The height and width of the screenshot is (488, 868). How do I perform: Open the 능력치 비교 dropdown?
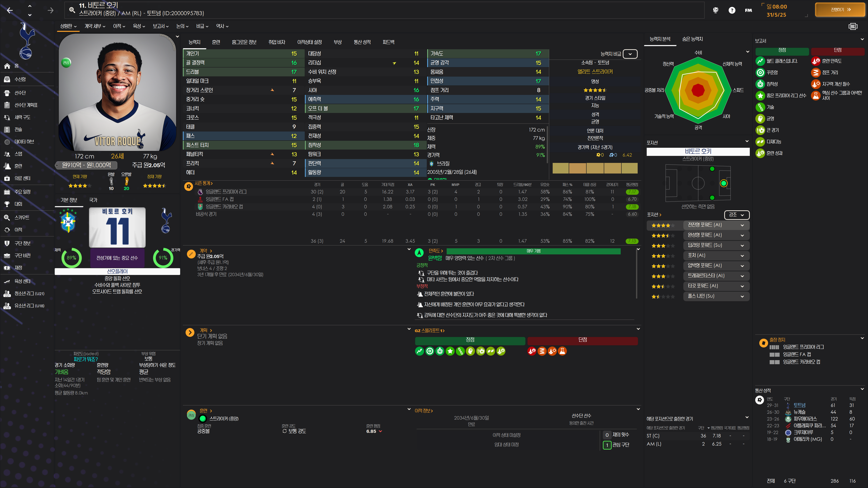tap(630, 54)
